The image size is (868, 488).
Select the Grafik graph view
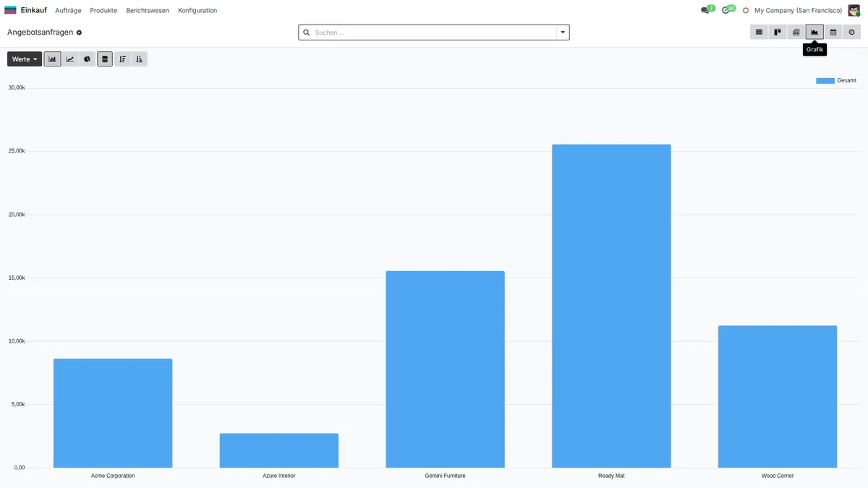coord(814,33)
